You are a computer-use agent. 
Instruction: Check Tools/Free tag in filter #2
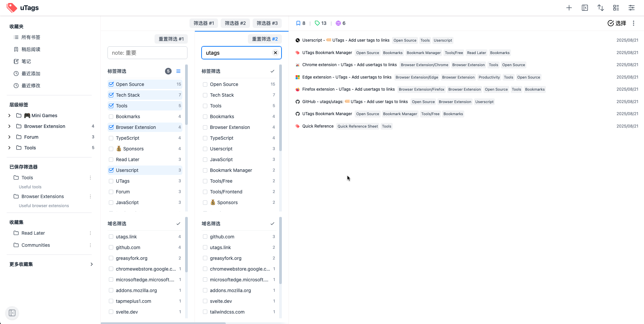pos(205,181)
